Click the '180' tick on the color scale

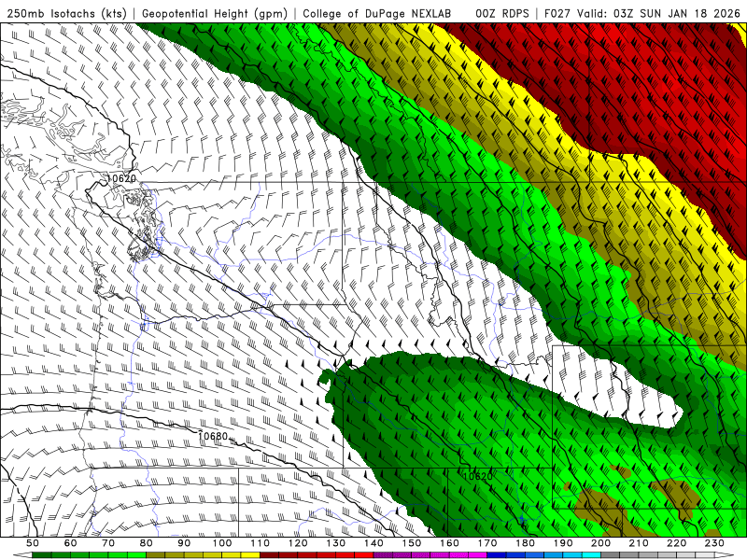pos(526,543)
